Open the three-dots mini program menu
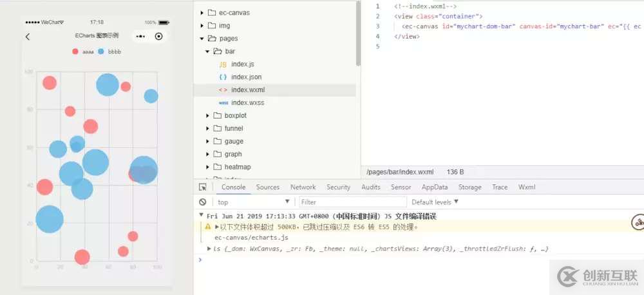The image size is (644, 295). point(140,37)
